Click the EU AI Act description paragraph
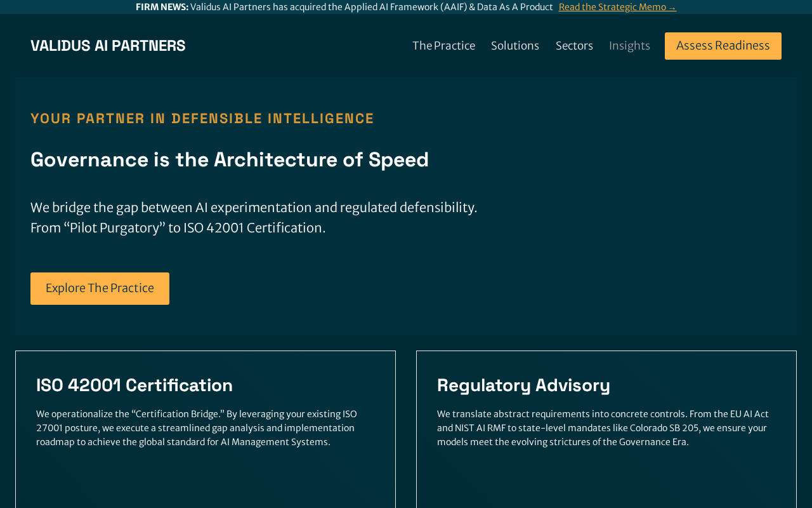 (x=603, y=428)
